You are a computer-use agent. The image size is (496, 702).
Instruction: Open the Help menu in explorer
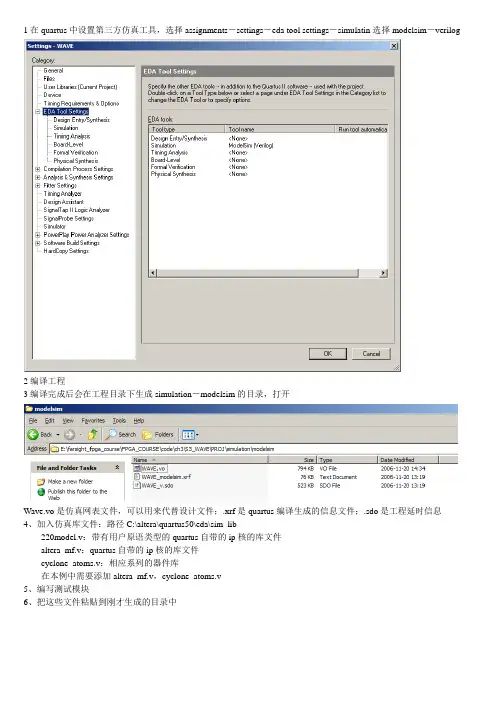point(139,420)
